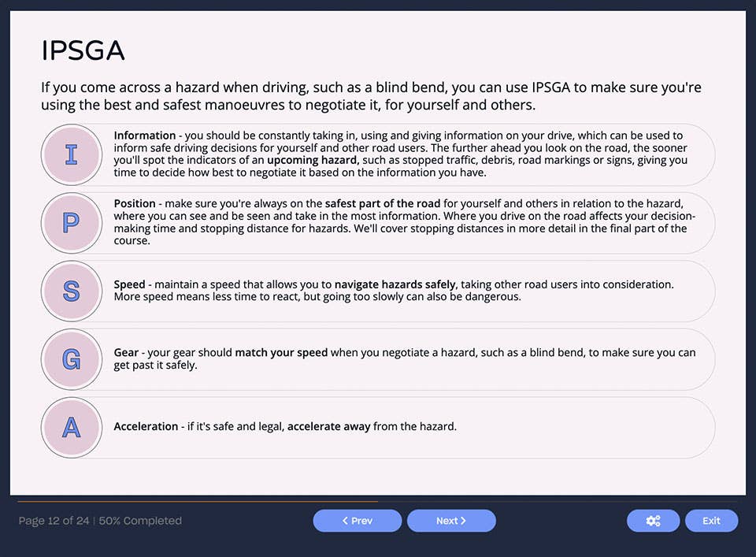756x557 pixels.
Task: Select the circled "G" Gear icon
Action: pyautogui.click(x=72, y=359)
